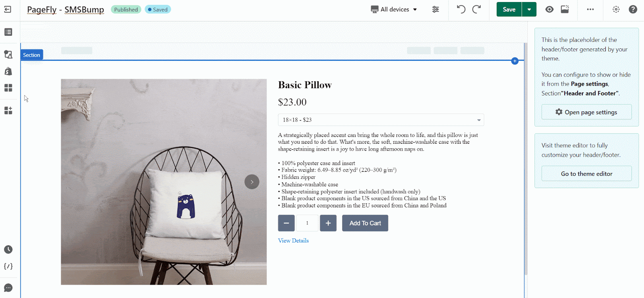Open the All devices dropdown
Image resolution: width=644 pixels, height=298 pixels.
coord(394,9)
